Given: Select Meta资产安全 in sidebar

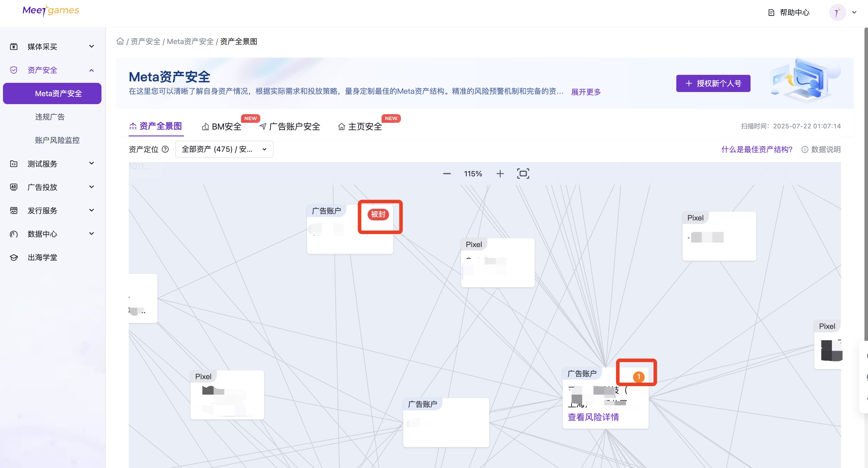Looking at the screenshot, I should point(52,93).
